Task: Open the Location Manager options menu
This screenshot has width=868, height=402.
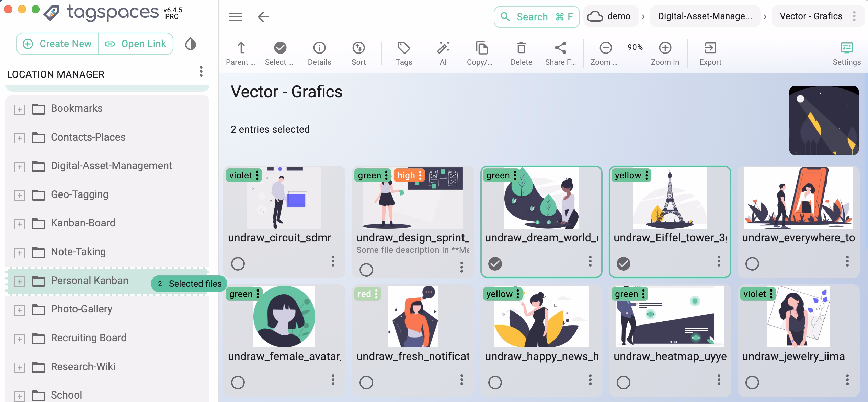Action: point(201,72)
